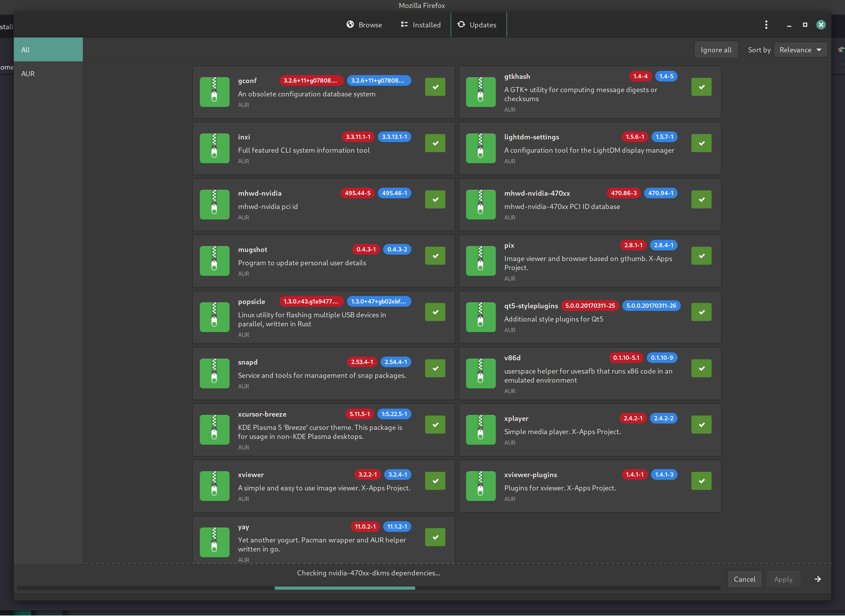Toggle the pix update checkbox
This screenshot has width=845, height=616.
[x=701, y=256]
